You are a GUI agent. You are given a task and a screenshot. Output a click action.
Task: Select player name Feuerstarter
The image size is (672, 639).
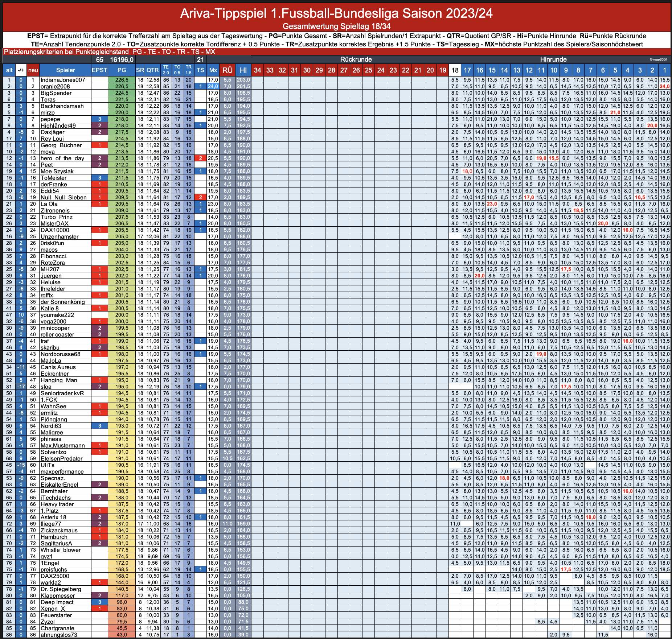(x=56, y=615)
